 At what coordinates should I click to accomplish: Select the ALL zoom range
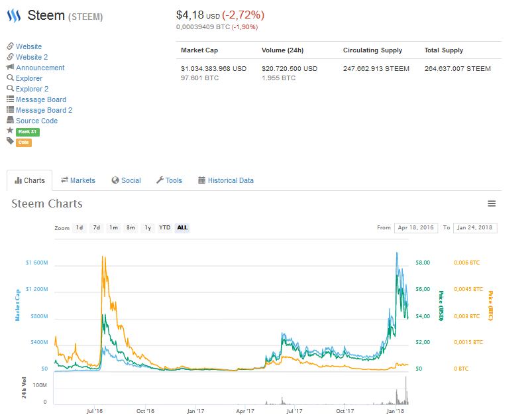[x=182, y=227]
